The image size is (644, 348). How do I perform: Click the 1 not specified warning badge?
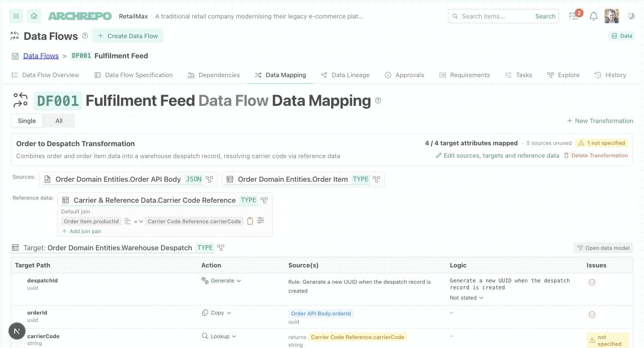pos(602,143)
